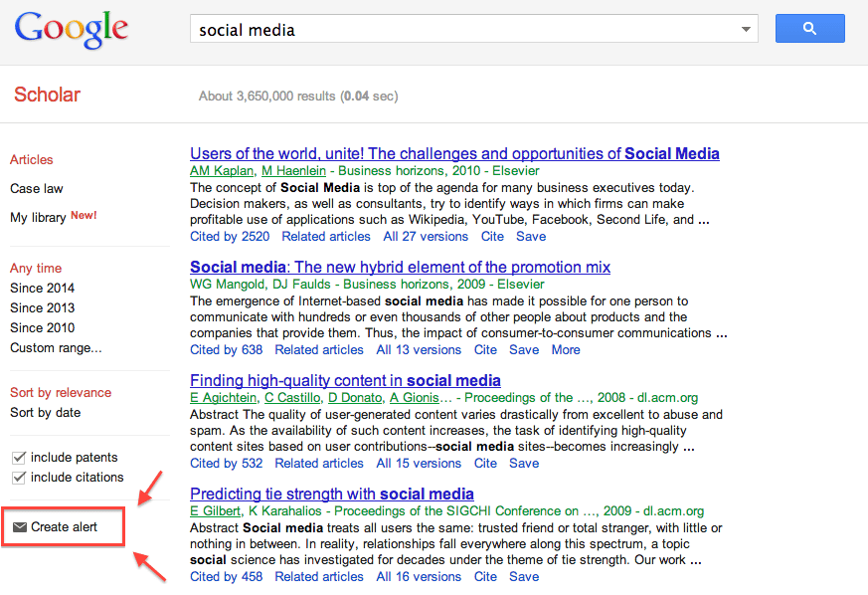Open author D Donato's profile
This screenshot has height=595, width=868.
tap(355, 398)
